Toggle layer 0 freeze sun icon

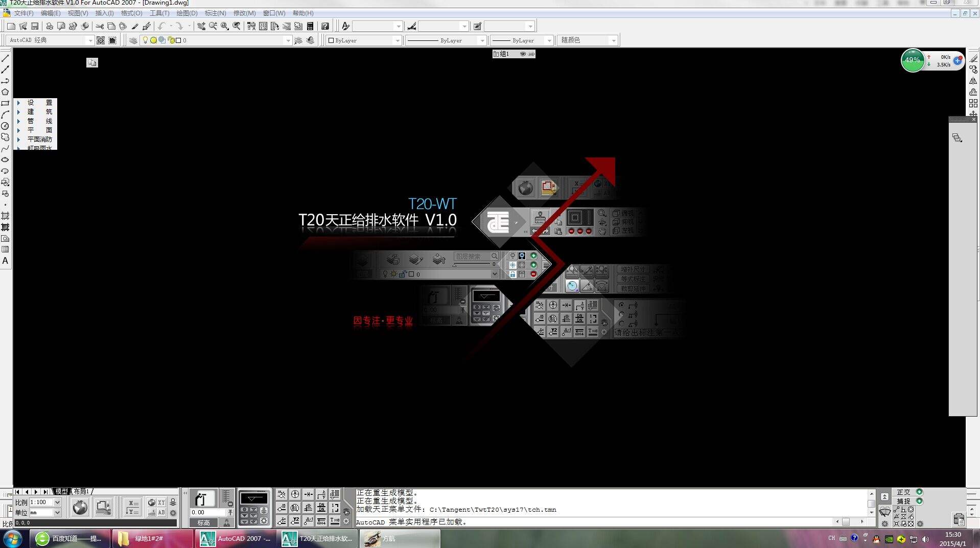click(153, 40)
